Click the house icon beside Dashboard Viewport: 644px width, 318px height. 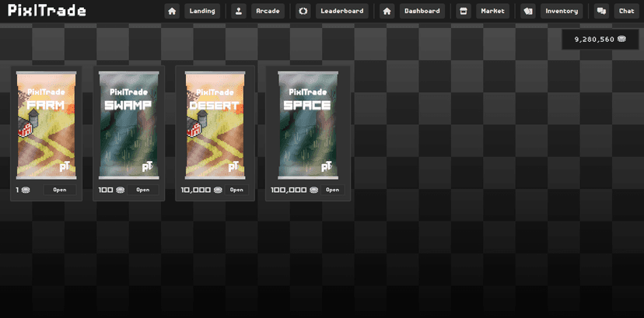[387, 11]
